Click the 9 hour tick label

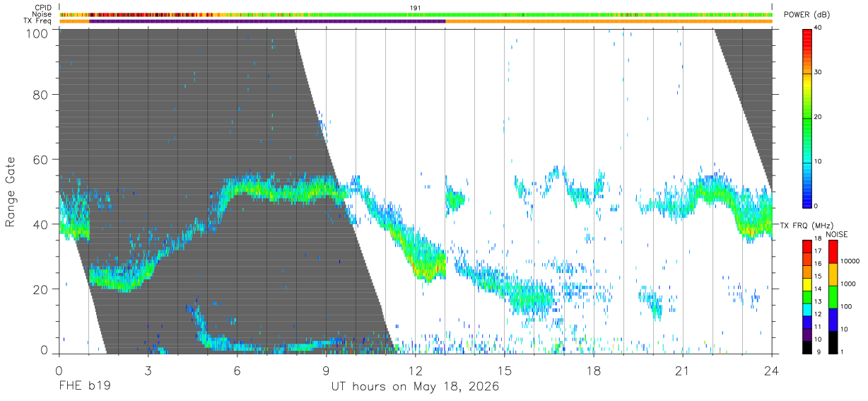[x=326, y=370]
